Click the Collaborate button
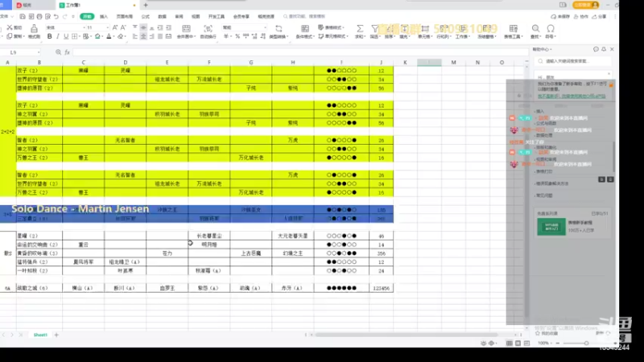 (580, 16)
